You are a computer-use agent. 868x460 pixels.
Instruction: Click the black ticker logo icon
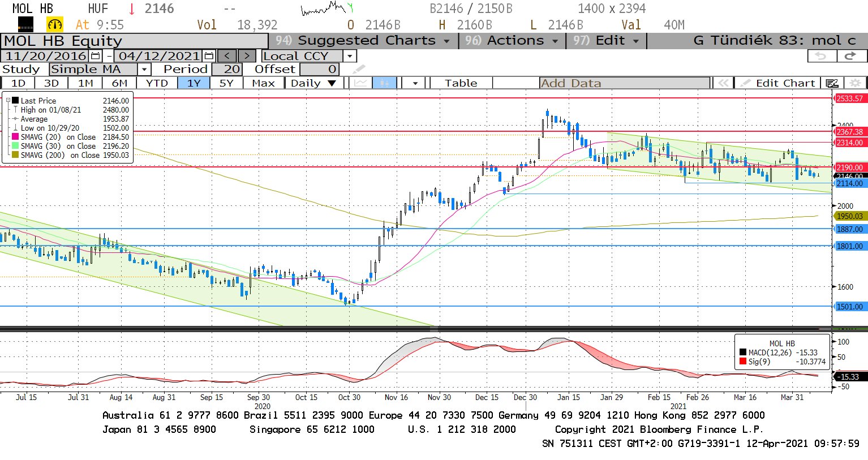click(26, 24)
